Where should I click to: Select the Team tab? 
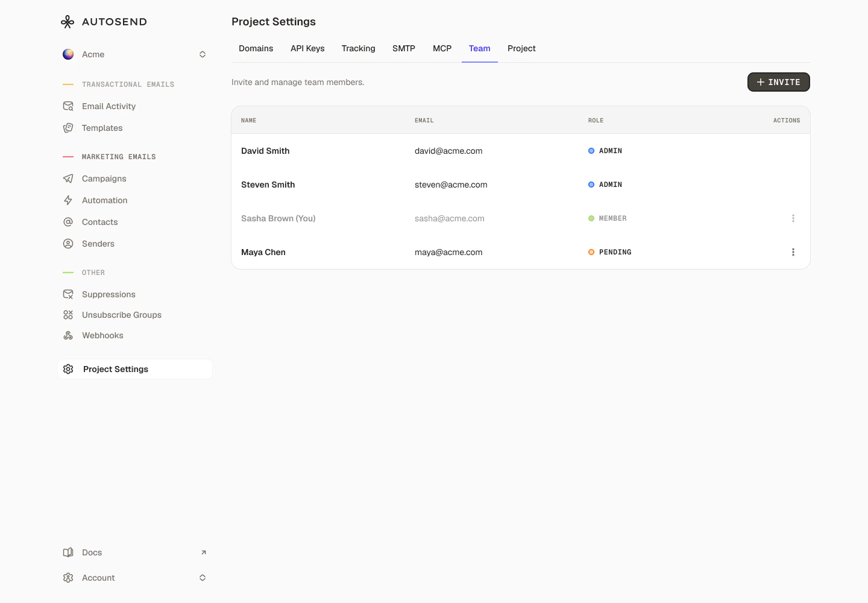pyautogui.click(x=480, y=48)
